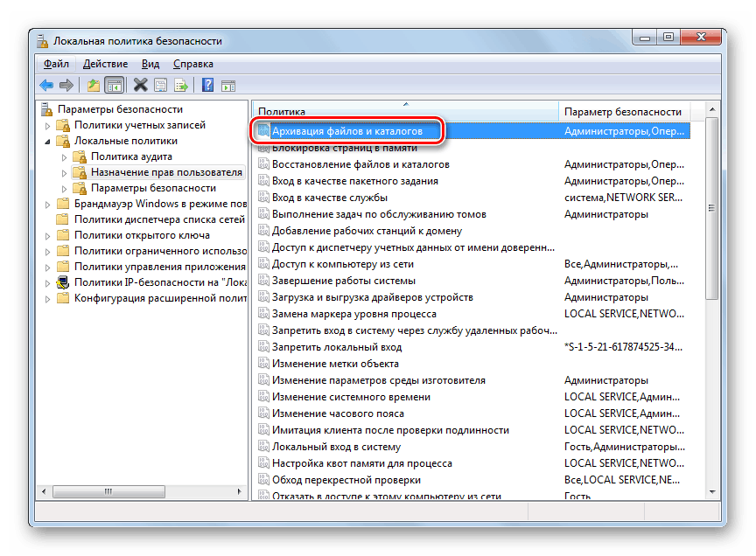This screenshot has width=756, height=556.
Task: Expand Политики ограниченного использования node
Action: [47, 252]
